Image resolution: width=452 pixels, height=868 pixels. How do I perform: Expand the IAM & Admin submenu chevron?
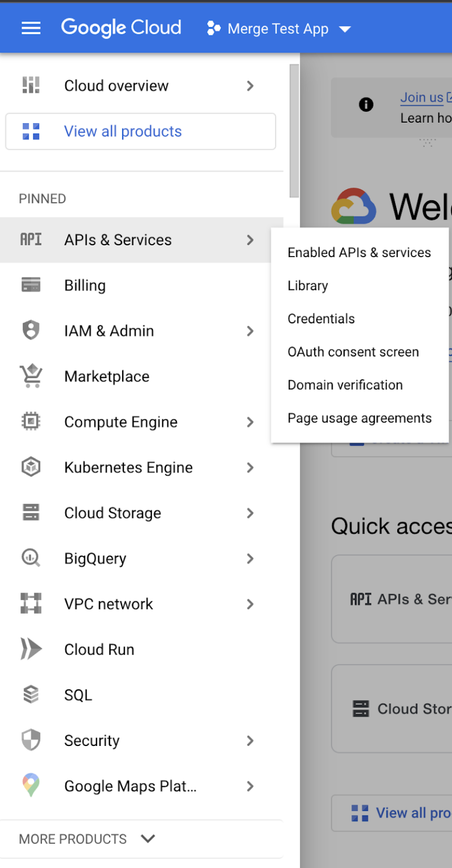[250, 331]
